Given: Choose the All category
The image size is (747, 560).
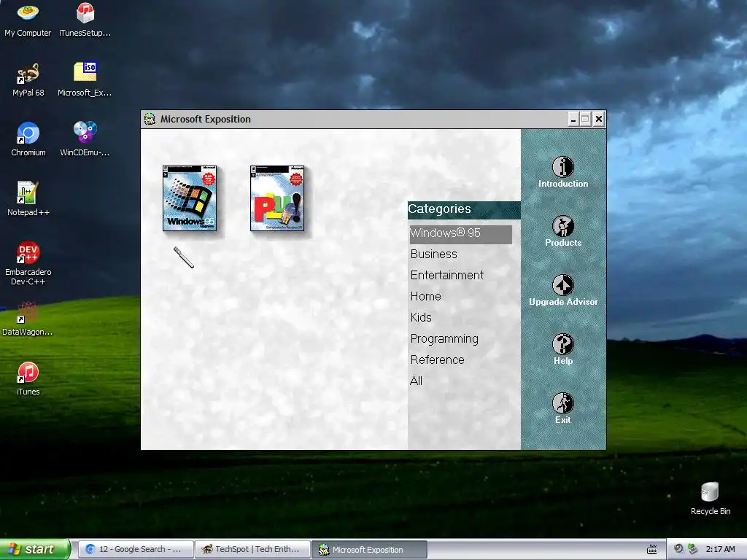Looking at the screenshot, I should [x=416, y=381].
